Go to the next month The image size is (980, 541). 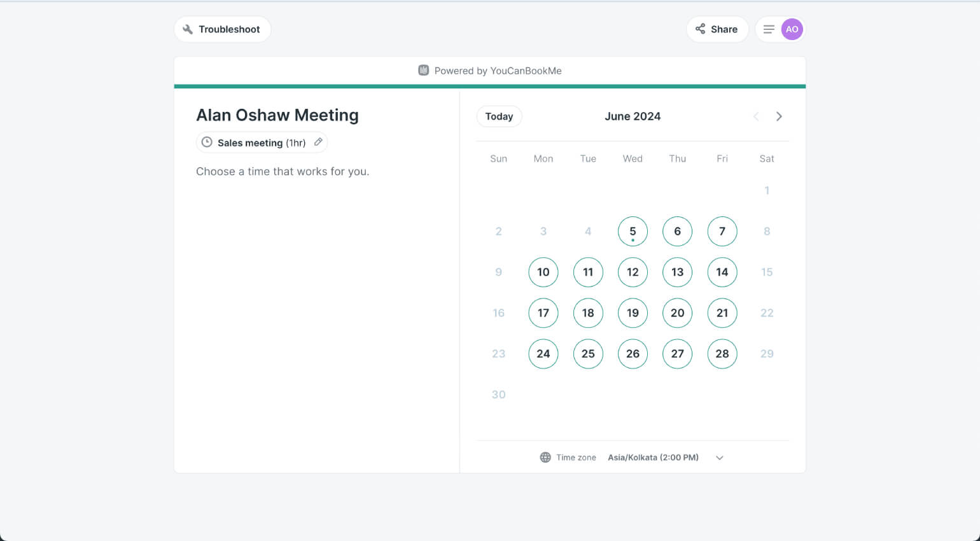pos(779,116)
